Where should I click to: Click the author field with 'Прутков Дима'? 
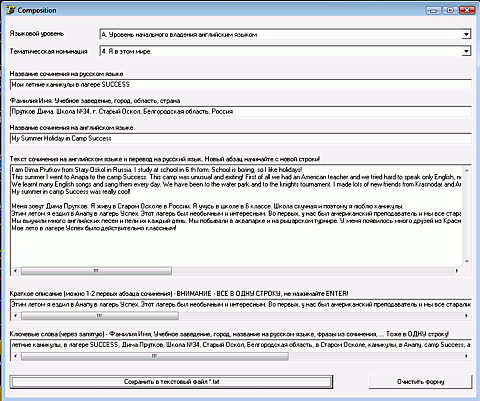click(x=241, y=111)
